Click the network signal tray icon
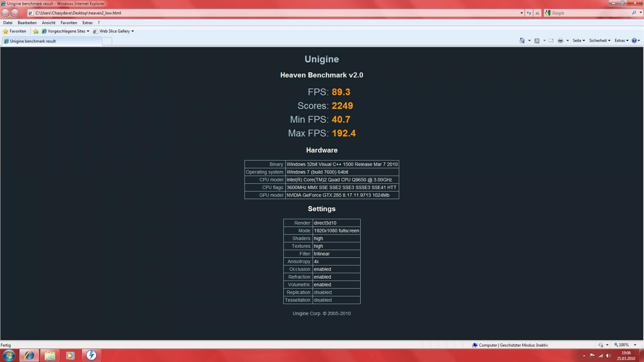The image size is (644, 362). [x=601, y=356]
